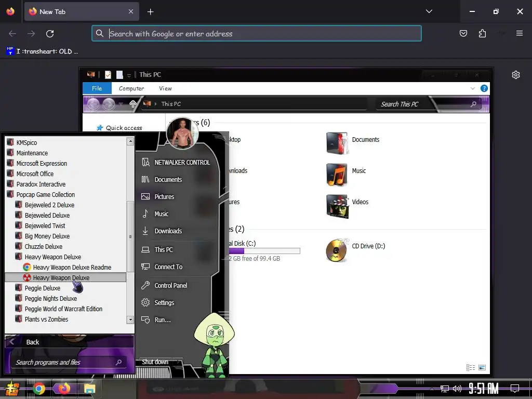
Task: Open Connect To from start menu
Action: tap(162, 267)
